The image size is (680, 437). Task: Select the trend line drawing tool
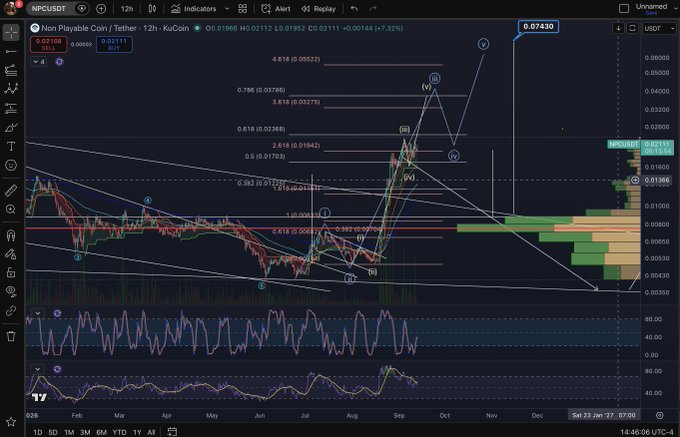point(11,52)
